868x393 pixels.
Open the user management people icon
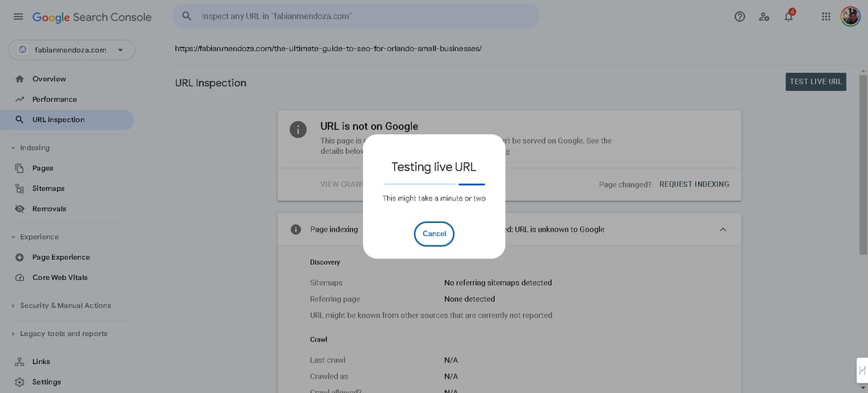pos(764,17)
